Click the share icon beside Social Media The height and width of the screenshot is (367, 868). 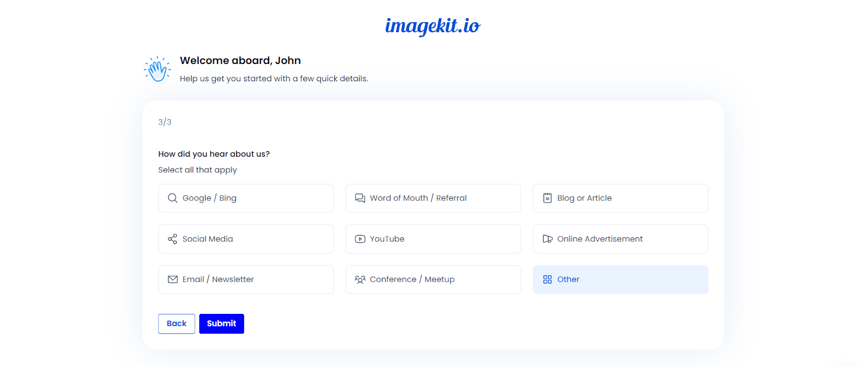click(x=173, y=239)
